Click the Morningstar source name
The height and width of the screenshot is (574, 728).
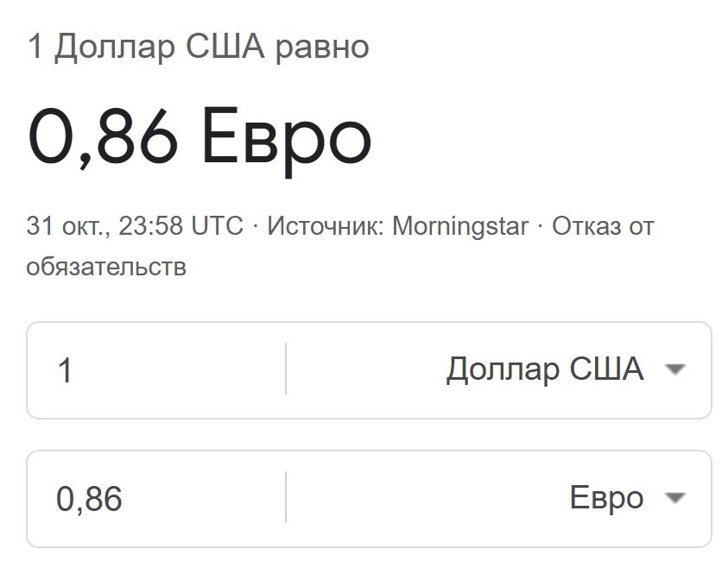pyautogui.click(x=459, y=226)
